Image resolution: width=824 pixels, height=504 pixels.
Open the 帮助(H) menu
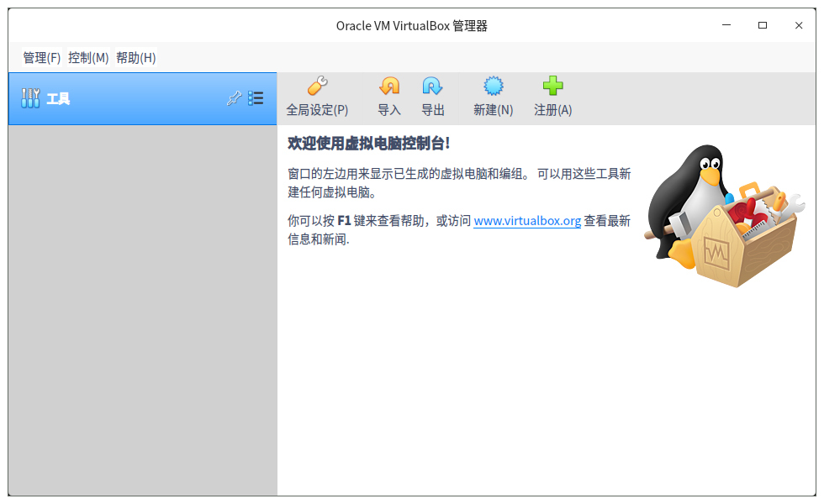coord(136,58)
